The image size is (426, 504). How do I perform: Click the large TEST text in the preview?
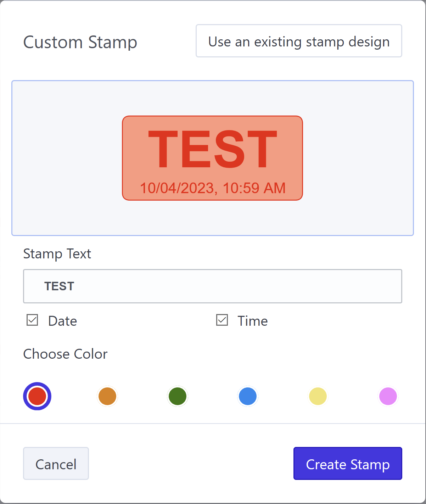pos(213,149)
